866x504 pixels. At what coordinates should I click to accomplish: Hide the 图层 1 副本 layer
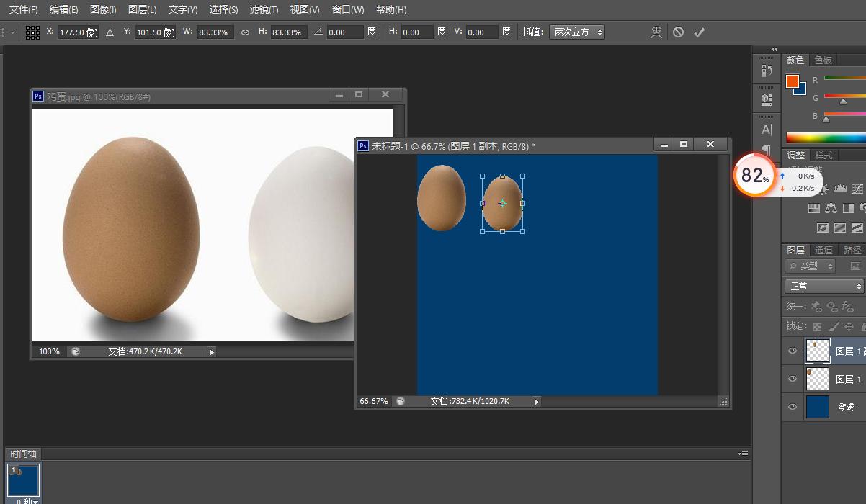point(792,351)
